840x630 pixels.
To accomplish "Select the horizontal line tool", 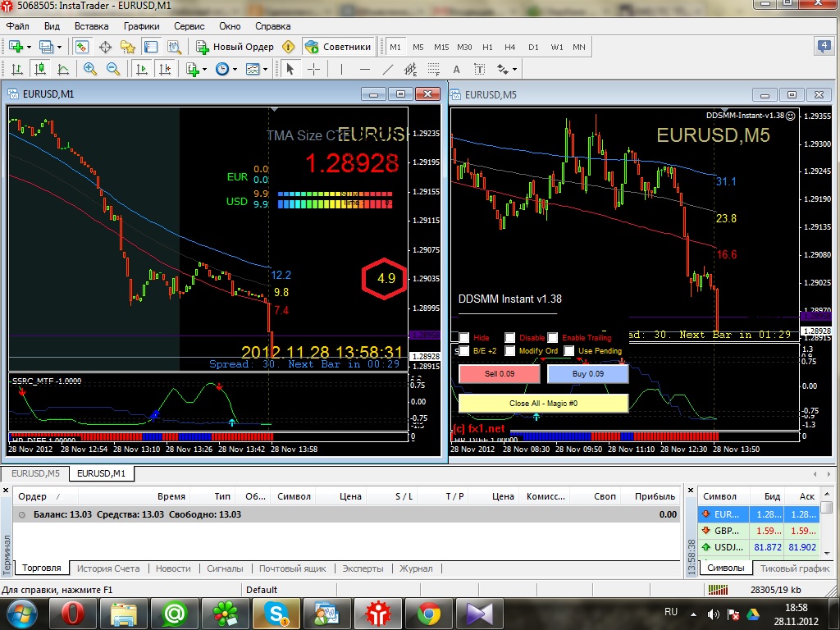I will pos(365,69).
